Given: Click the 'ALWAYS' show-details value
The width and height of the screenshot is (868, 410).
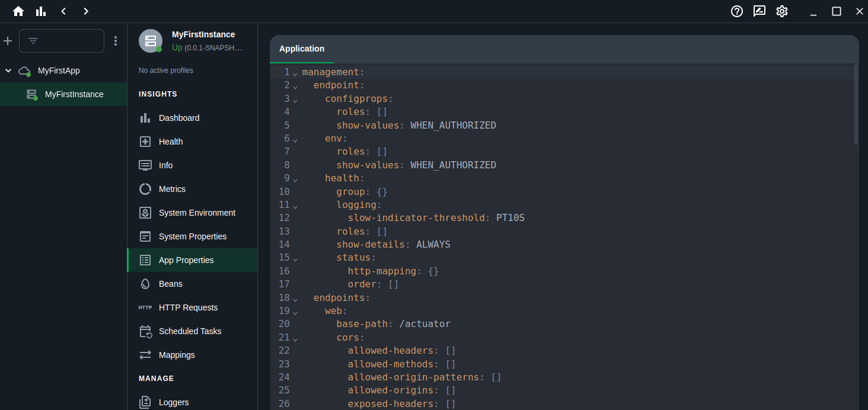Looking at the screenshot, I should [433, 244].
